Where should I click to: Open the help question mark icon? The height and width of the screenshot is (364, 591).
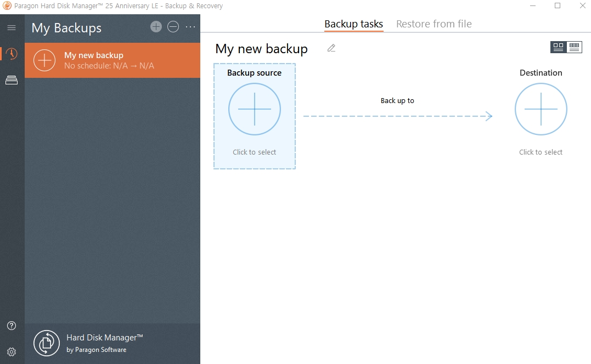coord(12,326)
